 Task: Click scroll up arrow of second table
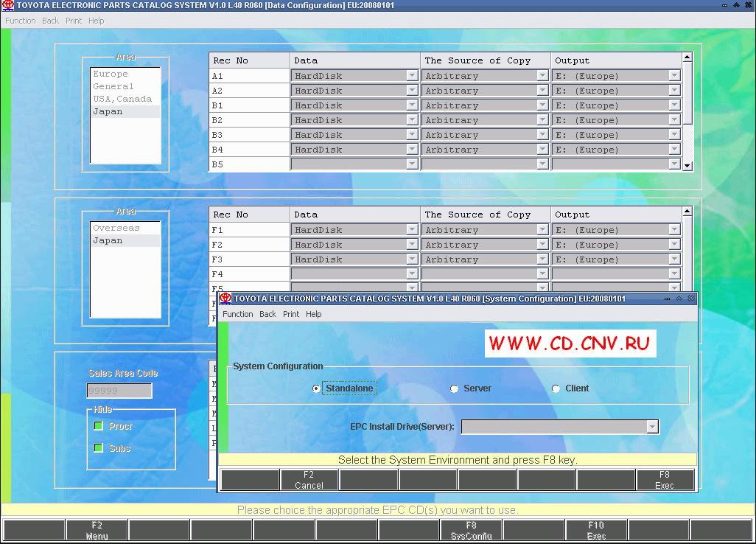687,212
